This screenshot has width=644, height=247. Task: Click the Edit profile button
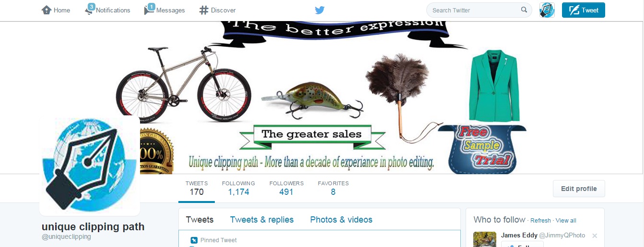tap(579, 189)
